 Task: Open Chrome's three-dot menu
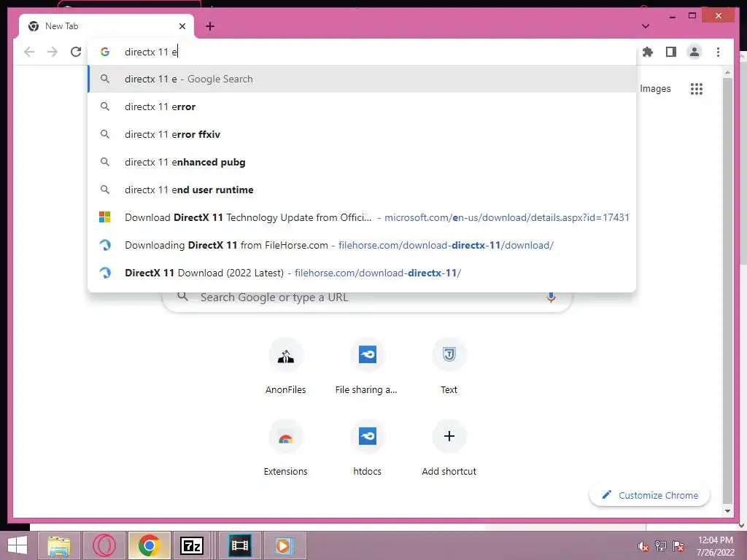pos(718,52)
